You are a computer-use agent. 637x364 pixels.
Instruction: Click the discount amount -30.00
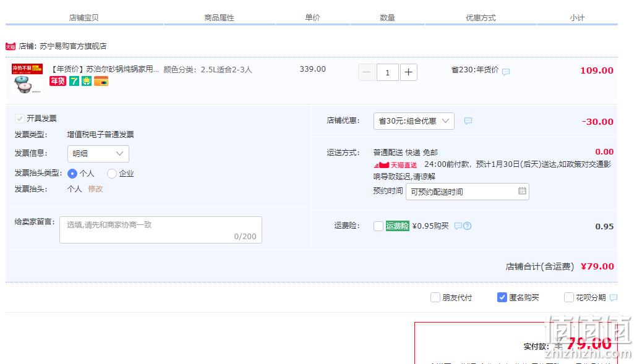click(x=597, y=122)
